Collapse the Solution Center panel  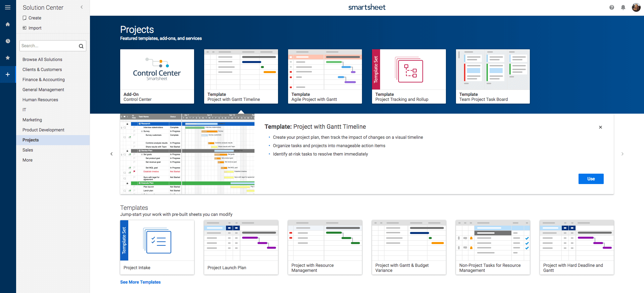click(x=82, y=7)
